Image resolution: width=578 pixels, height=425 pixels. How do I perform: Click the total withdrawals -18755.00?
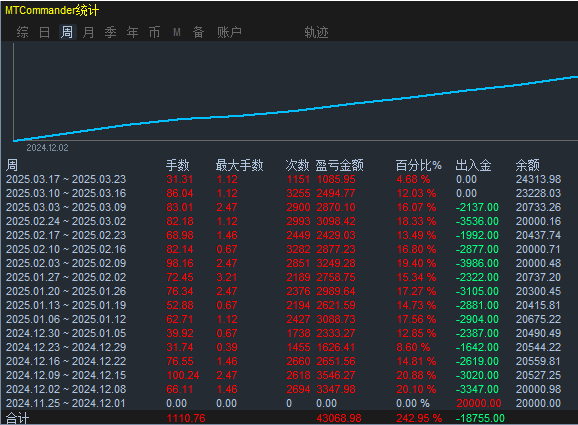tap(480, 418)
